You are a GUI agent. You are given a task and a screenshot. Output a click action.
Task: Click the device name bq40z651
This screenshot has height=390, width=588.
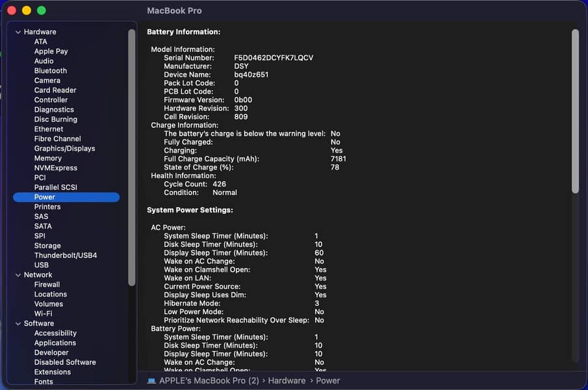[251, 75]
